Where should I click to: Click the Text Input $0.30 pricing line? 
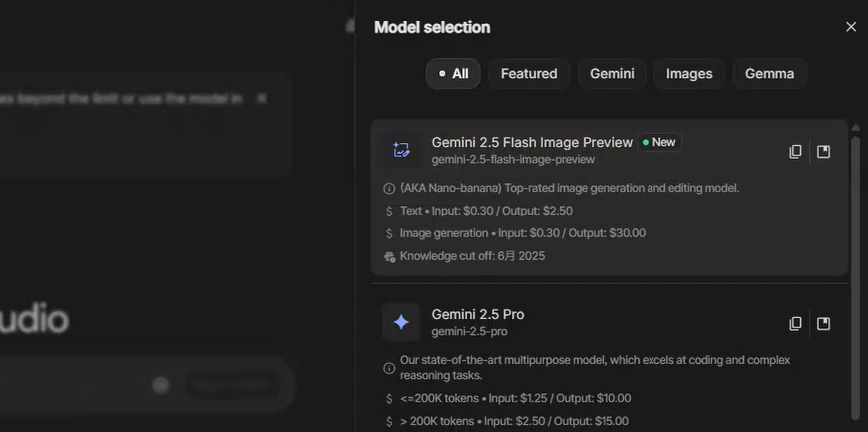[x=486, y=212]
